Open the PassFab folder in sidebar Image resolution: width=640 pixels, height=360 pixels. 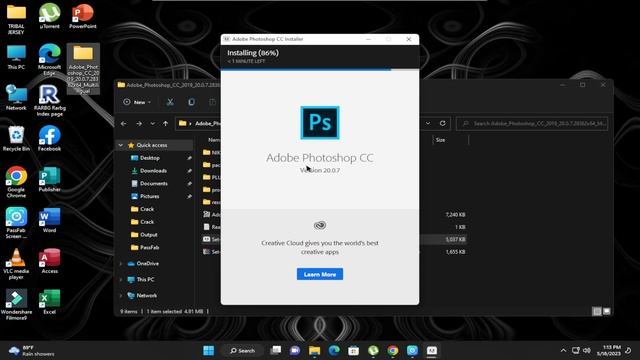tap(149, 247)
